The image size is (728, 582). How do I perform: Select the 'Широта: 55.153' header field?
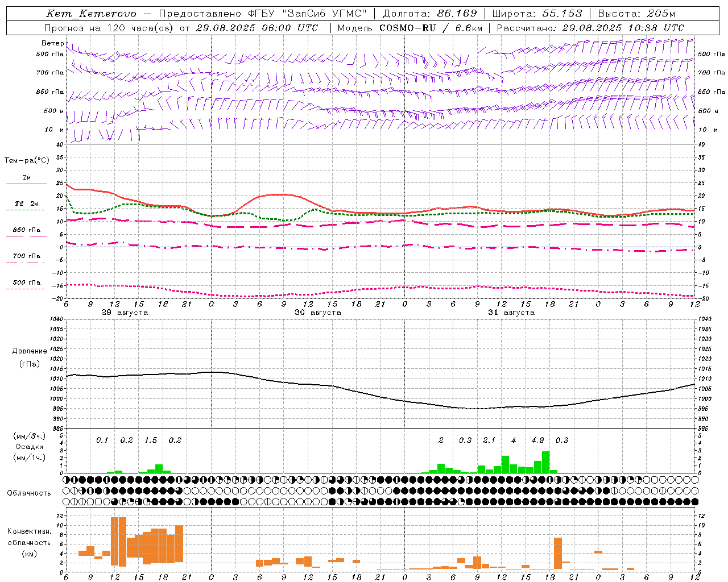pyautogui.click(x=537, y=14)
